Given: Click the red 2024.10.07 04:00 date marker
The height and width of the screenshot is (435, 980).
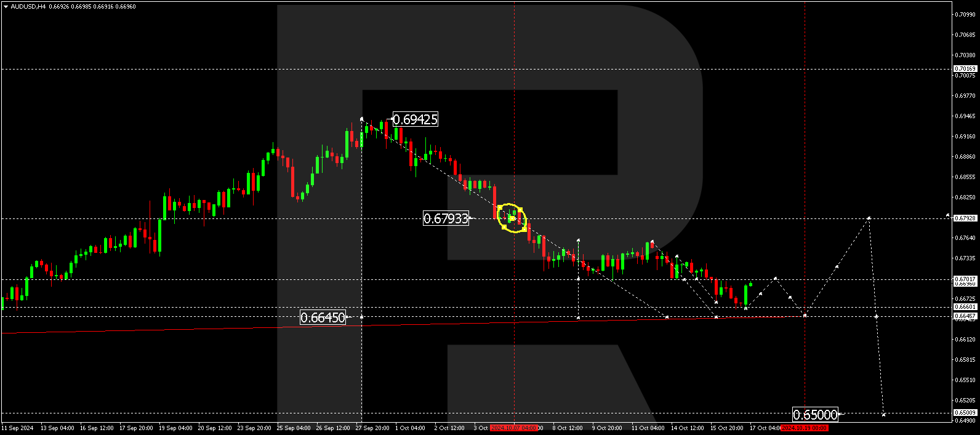Looking at the screenshot, I should [514, 428].
